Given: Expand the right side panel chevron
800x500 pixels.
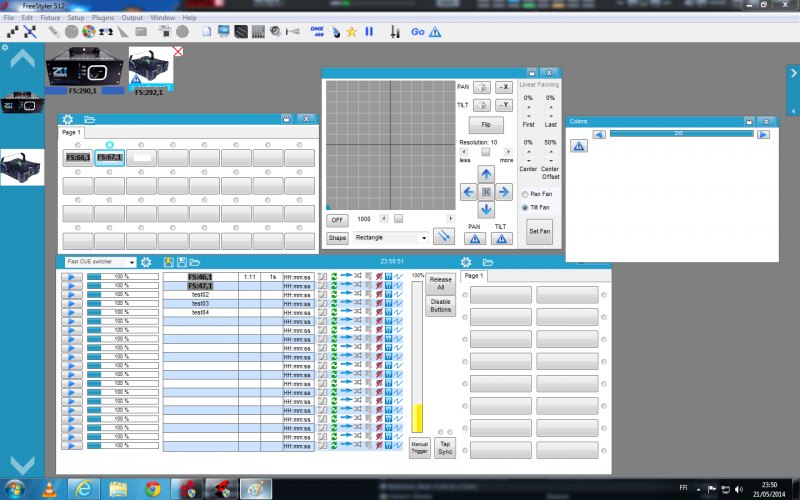Looking at the screenshot, I should (x=793, y=73).
